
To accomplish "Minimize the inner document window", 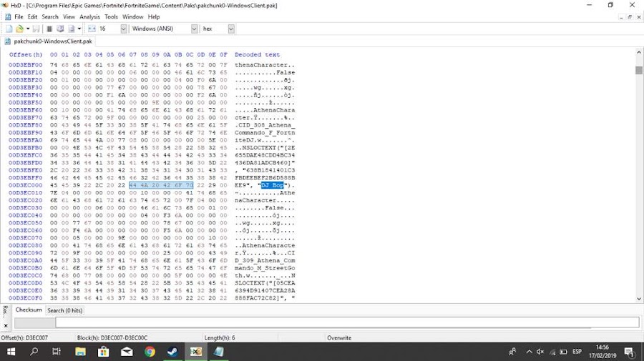I will coord(621,17).
